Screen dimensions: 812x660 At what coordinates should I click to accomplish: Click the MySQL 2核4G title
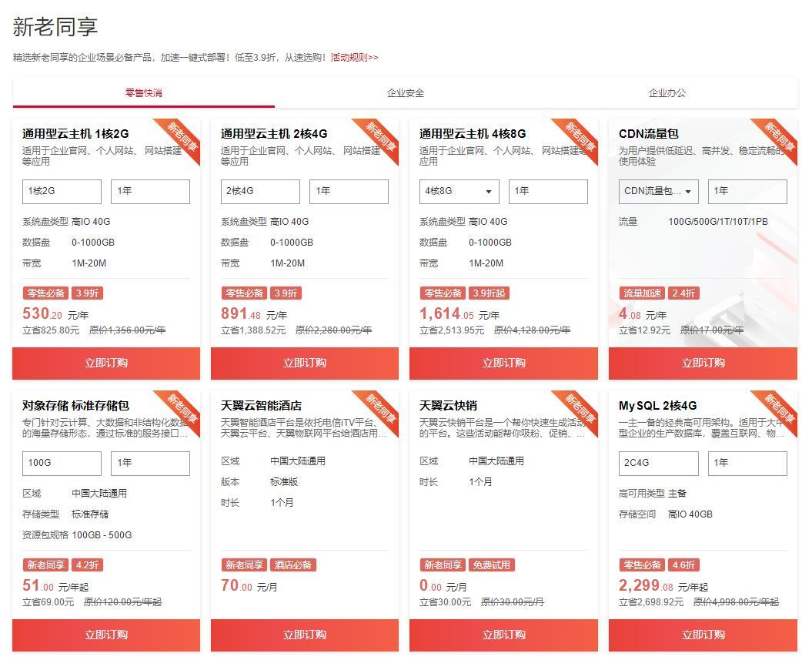(657, 406)
